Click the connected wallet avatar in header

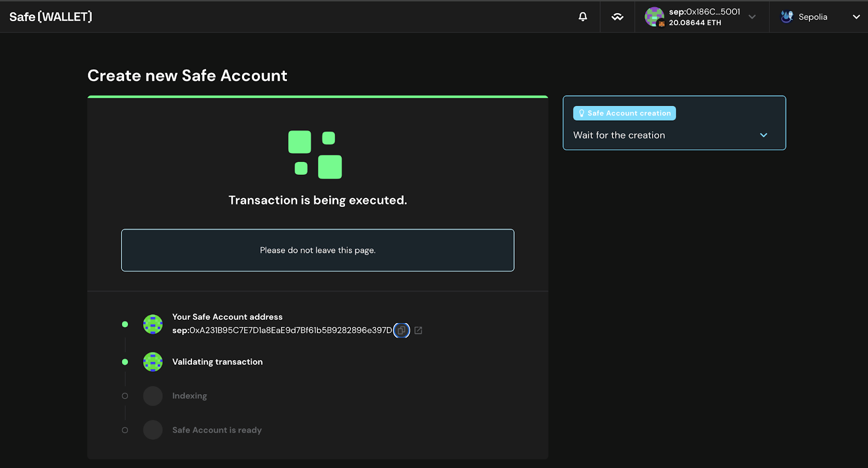point(654,17)
